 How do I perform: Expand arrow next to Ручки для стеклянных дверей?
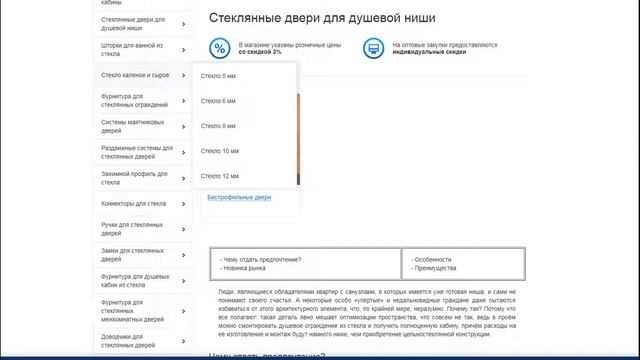tap(184, 229)
